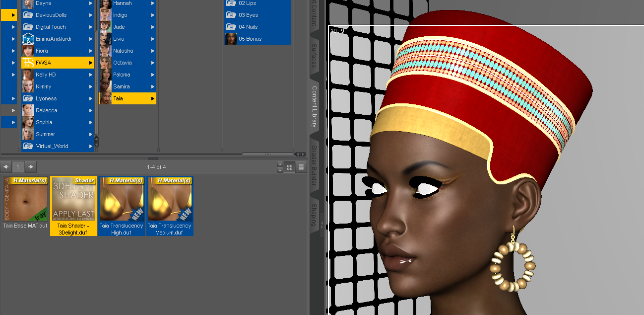Open the 03 Eyes folder icon

(231, 15)
